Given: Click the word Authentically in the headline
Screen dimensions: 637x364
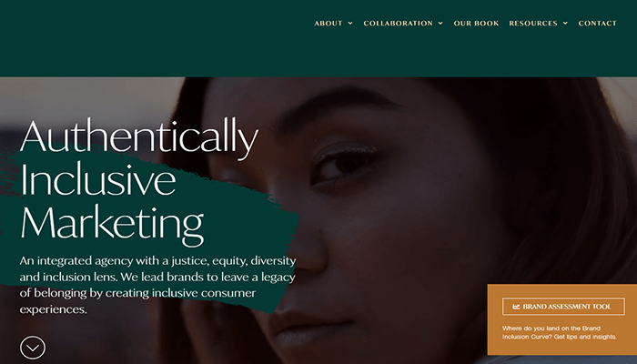Looking at the screenshot, I should click(139, 136).
